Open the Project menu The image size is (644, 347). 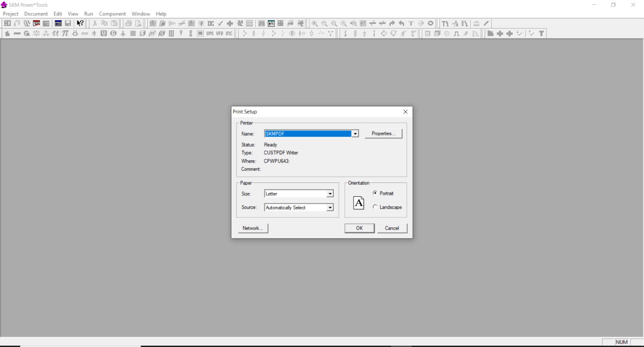click(11, 14)
